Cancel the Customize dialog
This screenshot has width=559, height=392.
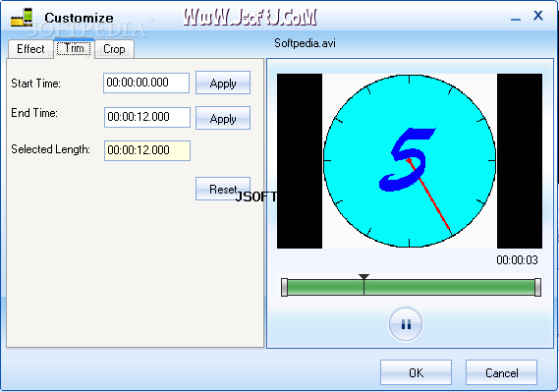pos(501,372)
